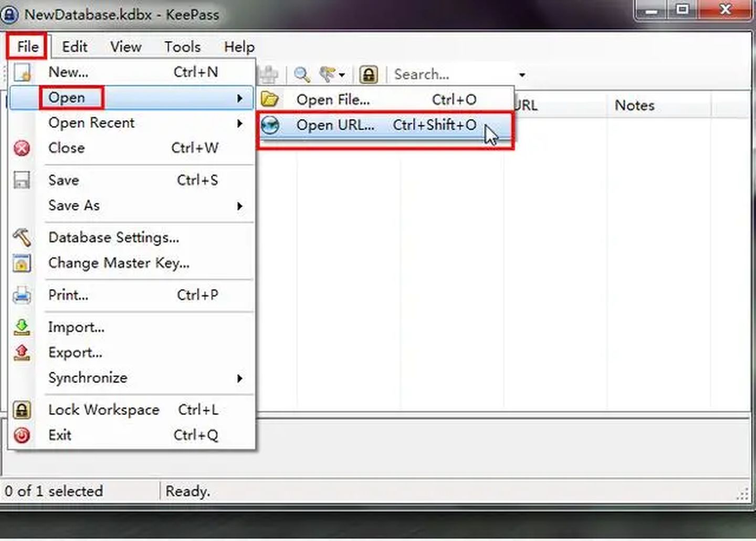Click the hammer Database Settings icon

click(x=22, y=238)
